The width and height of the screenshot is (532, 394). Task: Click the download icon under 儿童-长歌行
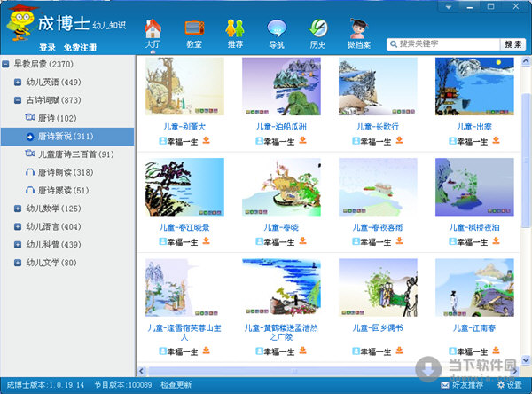(x=399, y=140)
